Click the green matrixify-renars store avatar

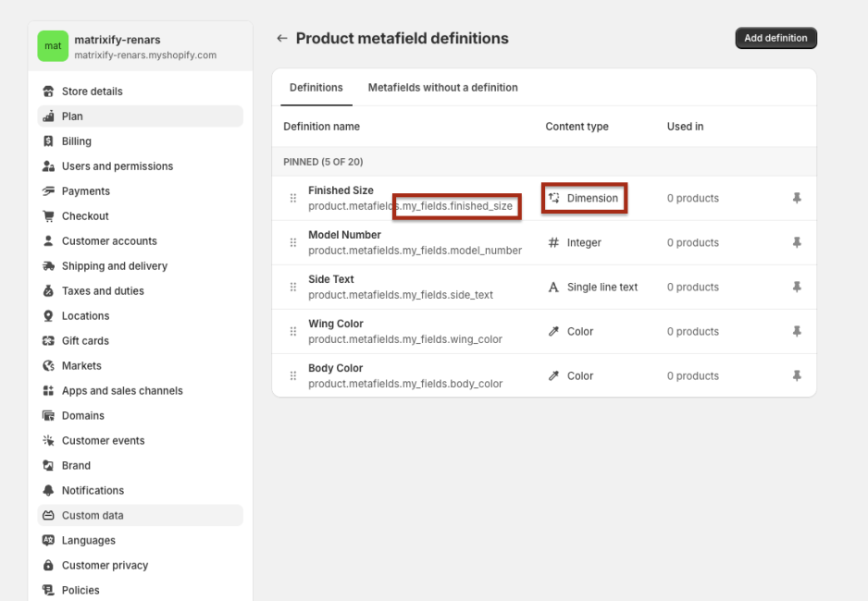coord(53,45)
